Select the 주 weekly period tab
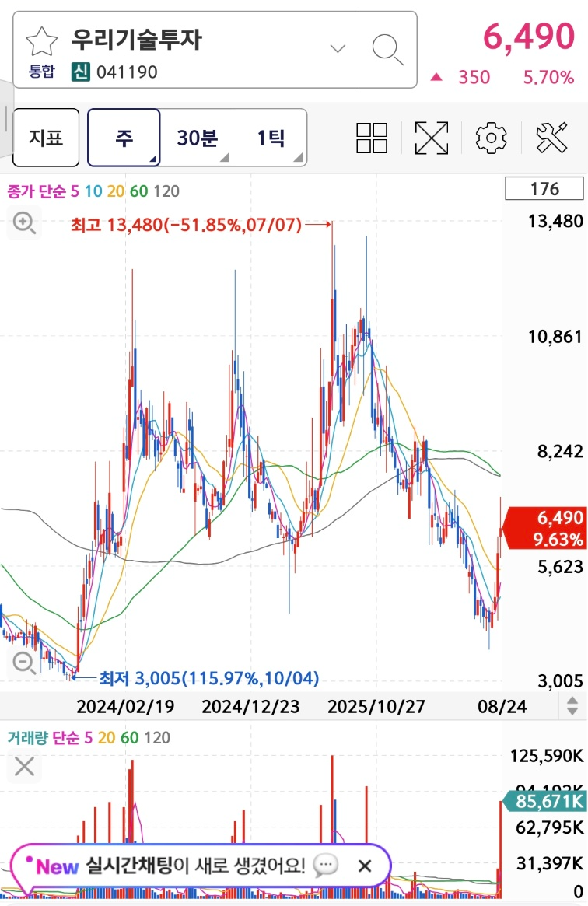Image resolution: width=588 pixels, height=906 pixels. click(124, 138)
